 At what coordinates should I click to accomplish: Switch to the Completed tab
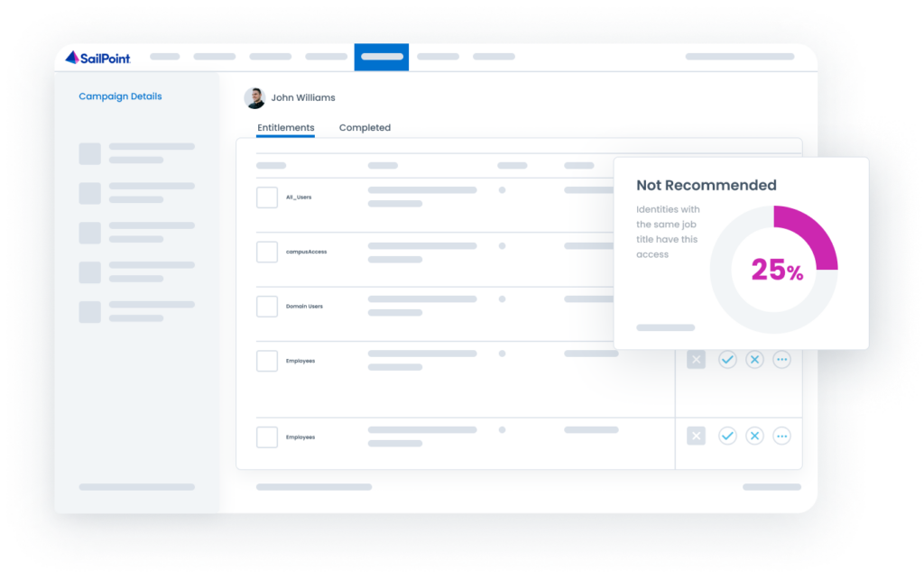[365, 128]
